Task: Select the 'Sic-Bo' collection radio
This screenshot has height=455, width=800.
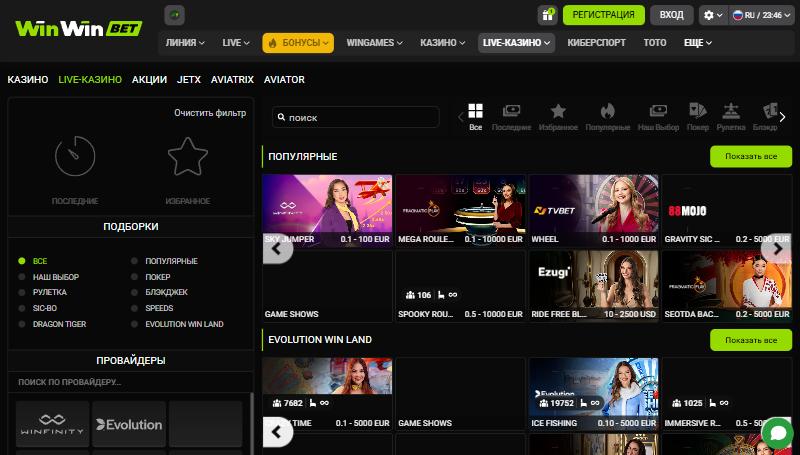Action: 22,308
